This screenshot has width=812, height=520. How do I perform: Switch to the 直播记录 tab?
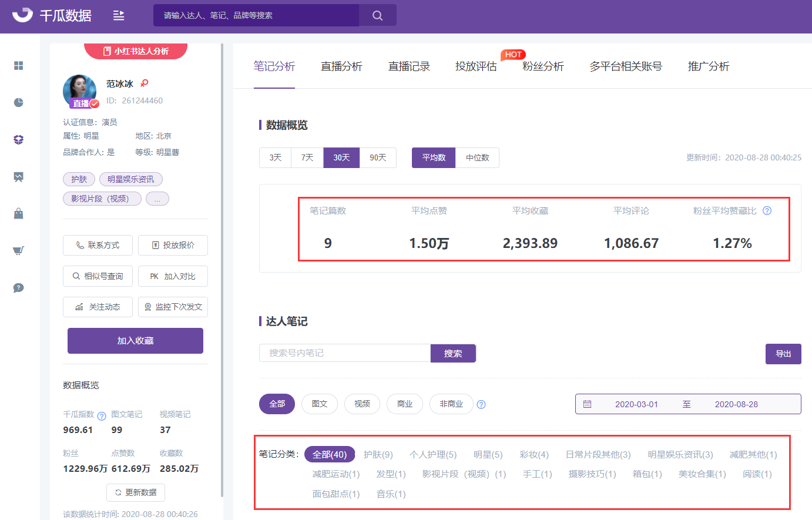[x=409, y=66]
